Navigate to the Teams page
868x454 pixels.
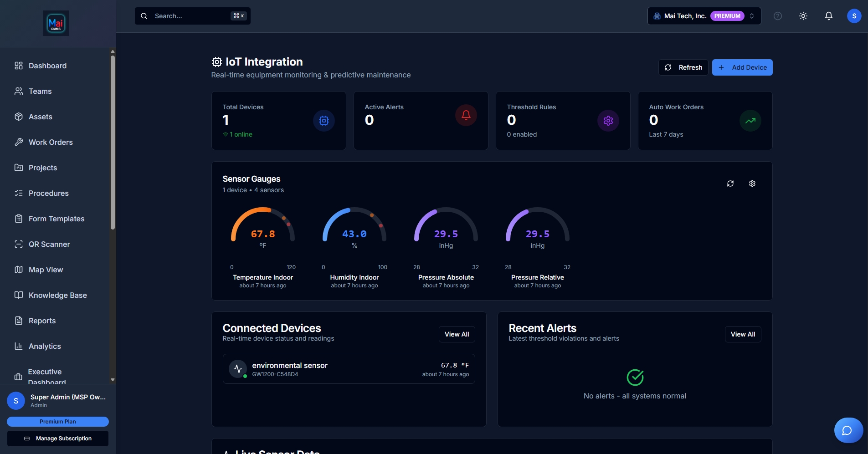point(40,91)
